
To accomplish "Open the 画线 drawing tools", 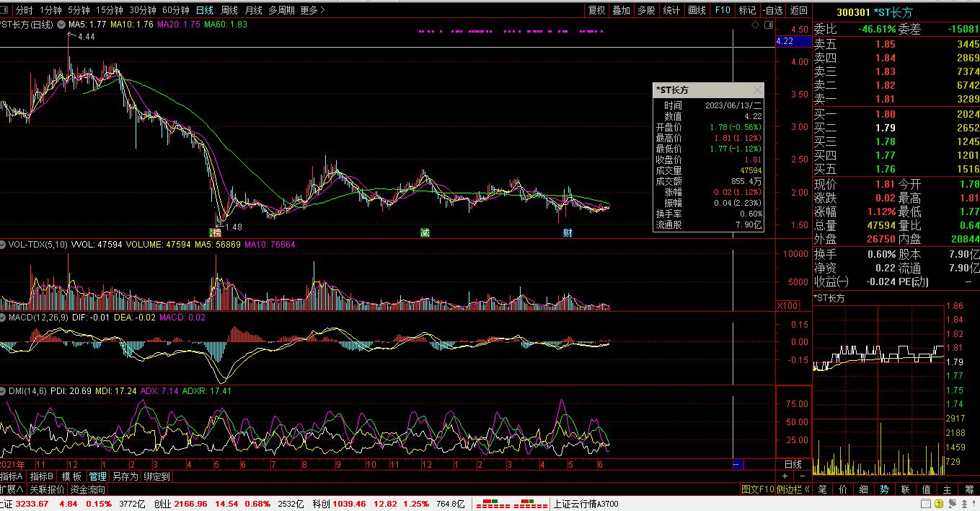I will click(x=697, y=10).
